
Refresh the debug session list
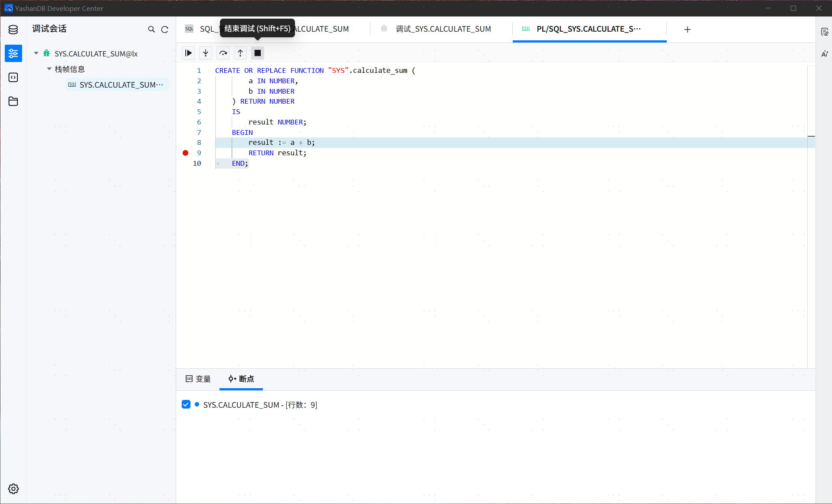pyautogui.click(x=165, y=29)
